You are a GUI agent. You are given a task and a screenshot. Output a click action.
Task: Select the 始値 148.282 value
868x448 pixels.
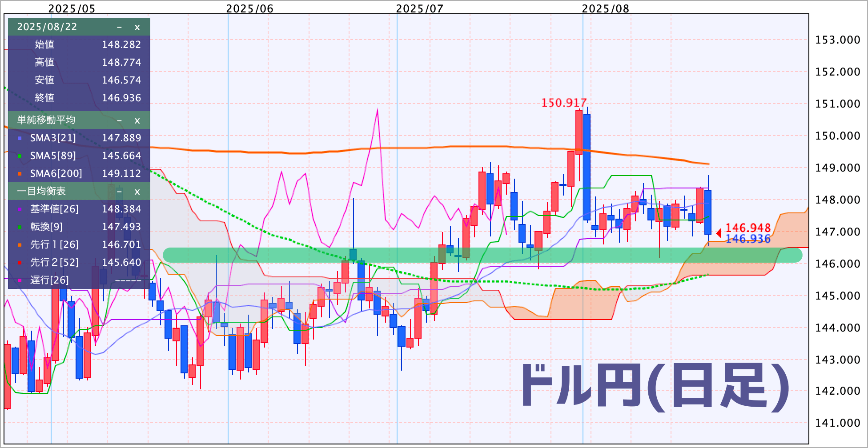pyautogui.click(x=121, y=44)
